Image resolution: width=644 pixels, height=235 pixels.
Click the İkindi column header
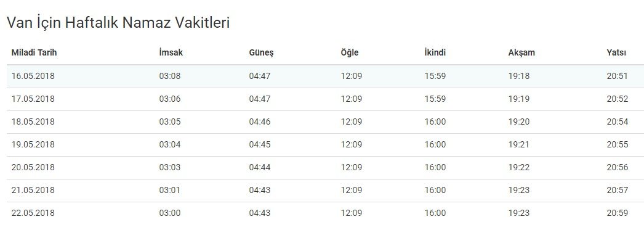[435, 52]
